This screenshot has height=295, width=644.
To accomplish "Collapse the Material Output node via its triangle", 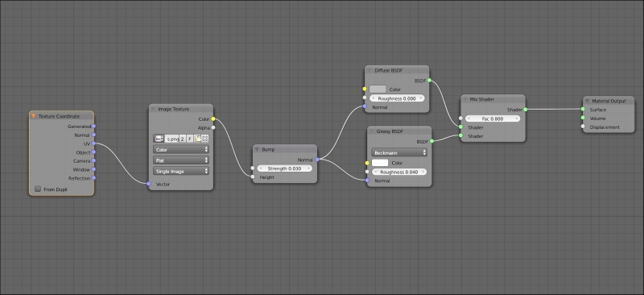I will (588, 101).
